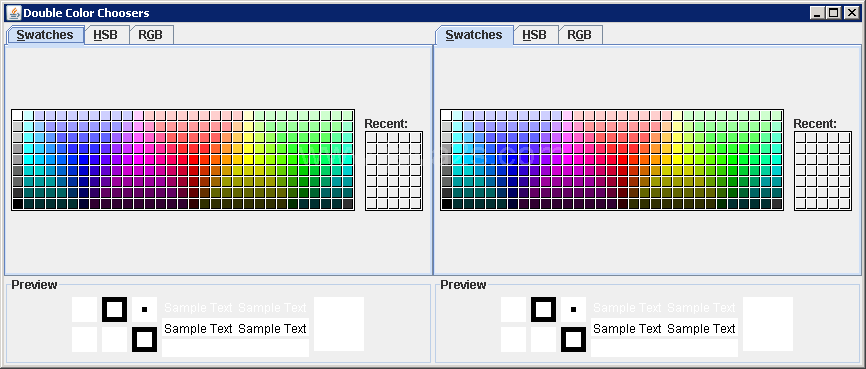Viewport: 866px width, 369px height.
Task: Maximize the Double Color Choosers window
Action: point(833,13)
